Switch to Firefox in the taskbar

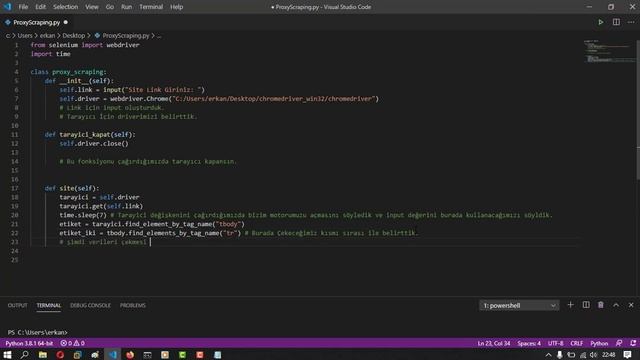[x=130, y=355]
